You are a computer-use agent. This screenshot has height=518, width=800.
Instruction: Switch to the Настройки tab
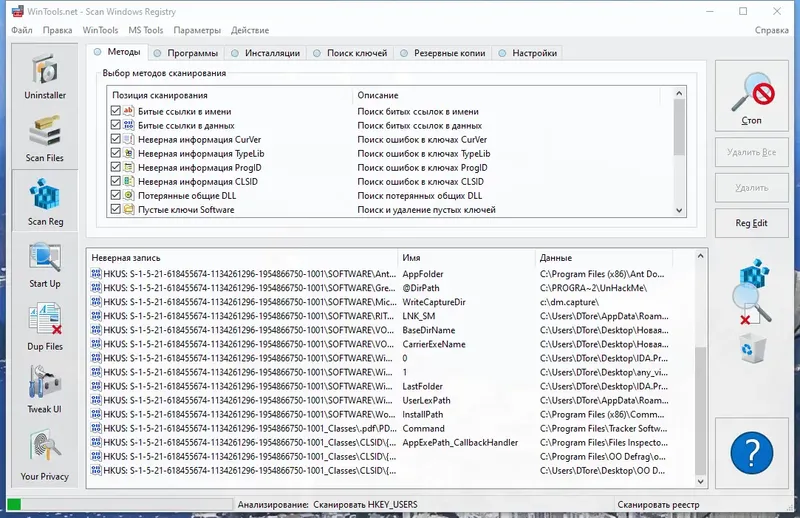[x=528, y=53]
